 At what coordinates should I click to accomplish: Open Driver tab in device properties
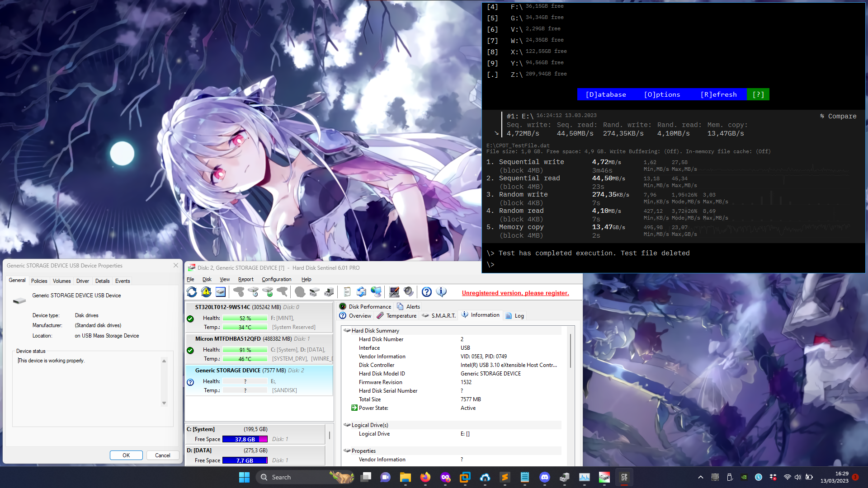click(x=83, y=281)
